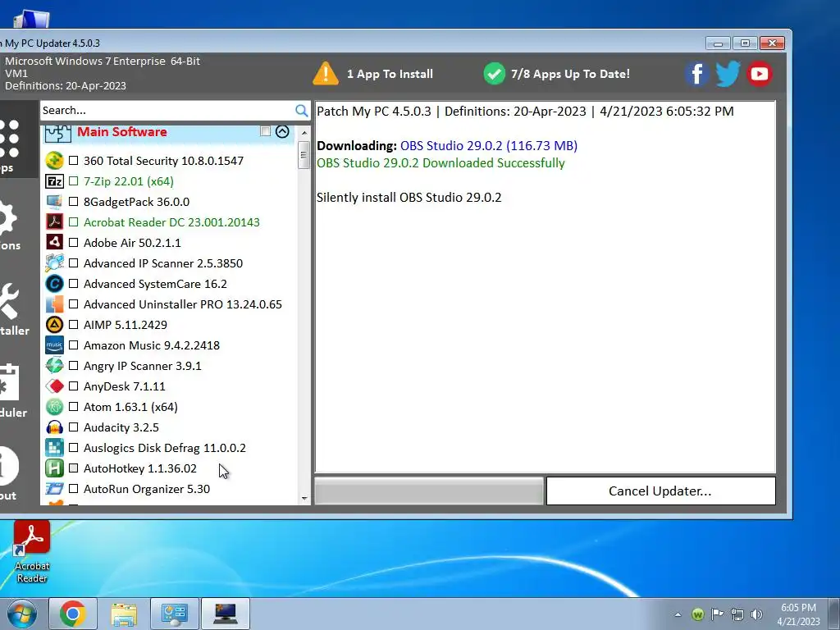The width and height of the screenshot is (840, 630).
Task: Click the Cancel Updater button
Action: point(660,491)
